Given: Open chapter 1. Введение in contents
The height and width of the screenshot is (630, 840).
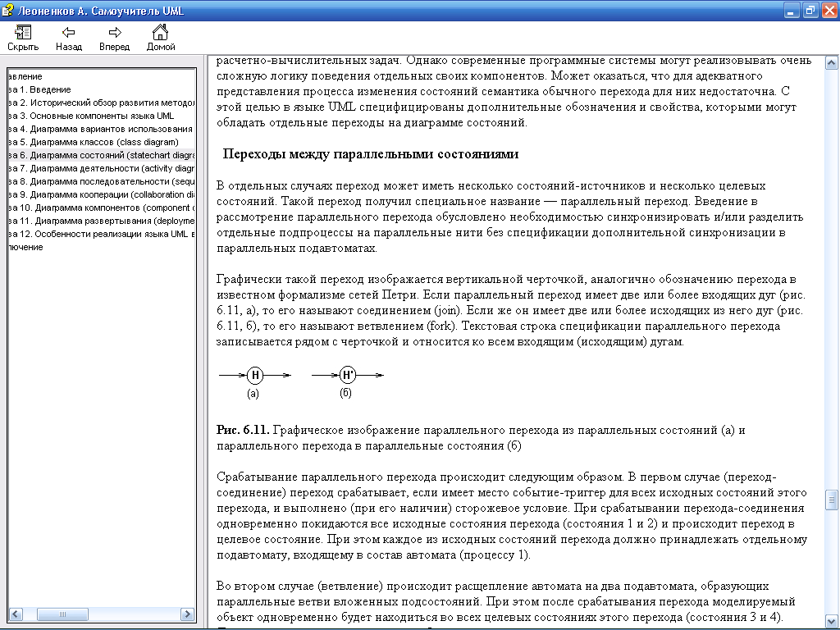Looking at the screenshot, I should point(41,89).
